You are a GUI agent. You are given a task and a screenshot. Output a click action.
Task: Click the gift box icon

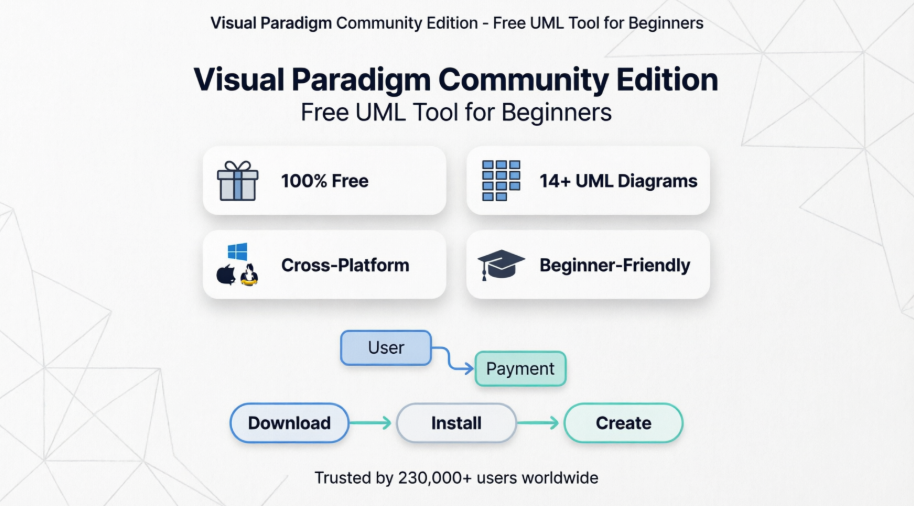tap(237, 181)
